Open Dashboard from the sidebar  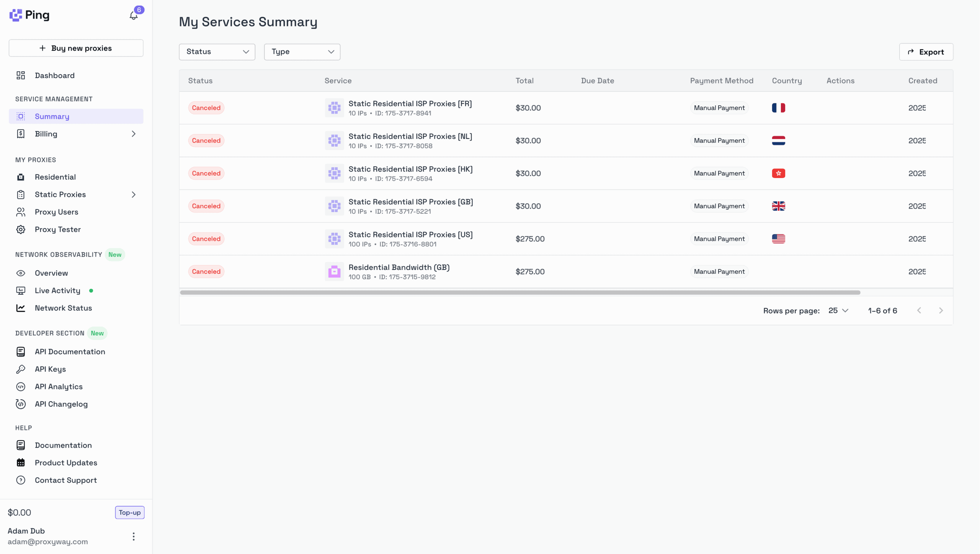pyautogui.click(x=54, y=75)
